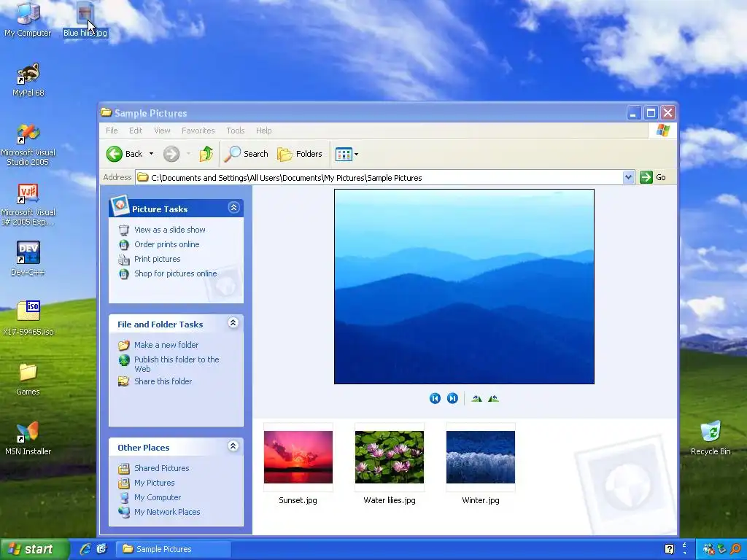Screen dimensions: 747x560
Task: Select the Winter.jpg thumbnail
Action: click(x=481, y=457)
